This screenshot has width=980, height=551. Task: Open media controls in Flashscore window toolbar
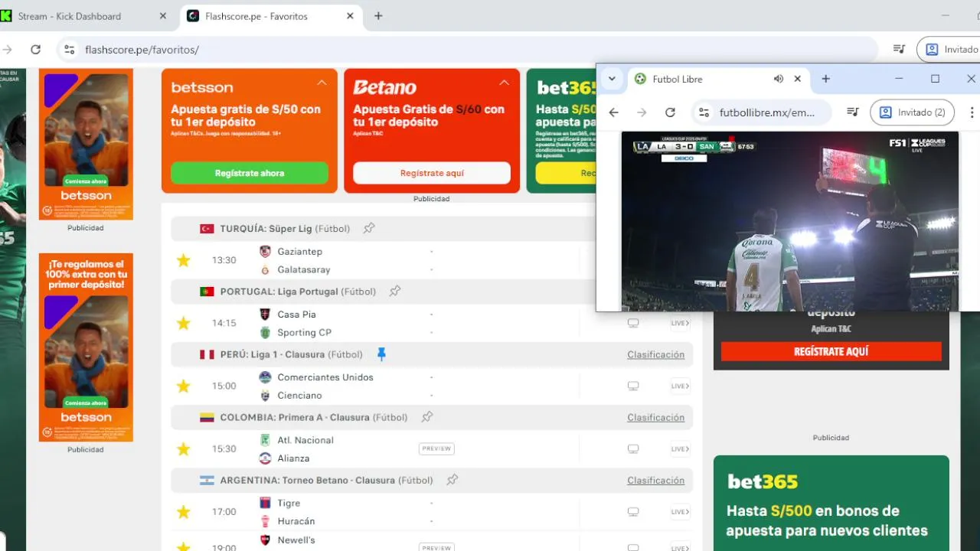click(x=899, y=49)
